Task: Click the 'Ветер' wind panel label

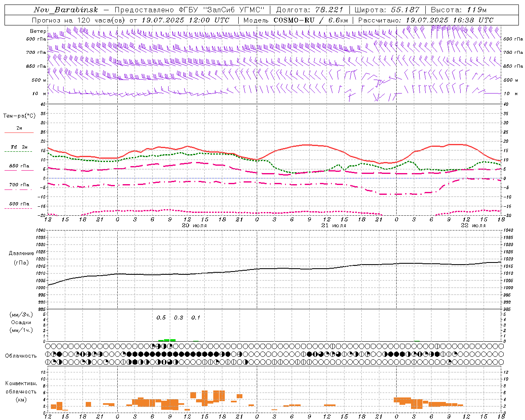Action: tap(38, 31)
